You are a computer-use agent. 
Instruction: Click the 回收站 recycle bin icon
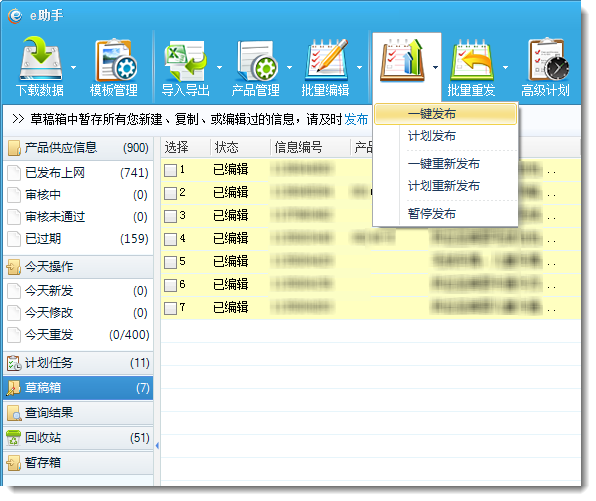(x=14, y=438)
